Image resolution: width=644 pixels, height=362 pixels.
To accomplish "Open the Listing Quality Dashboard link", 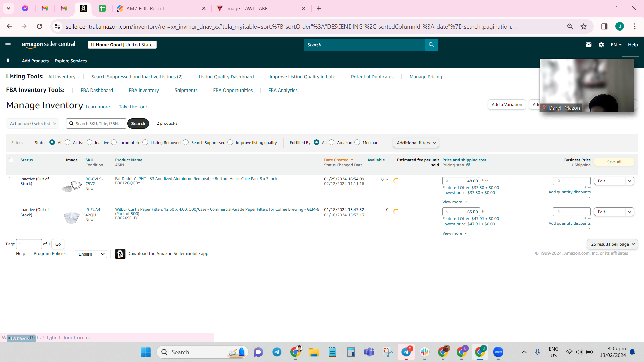I will point(226,77).
